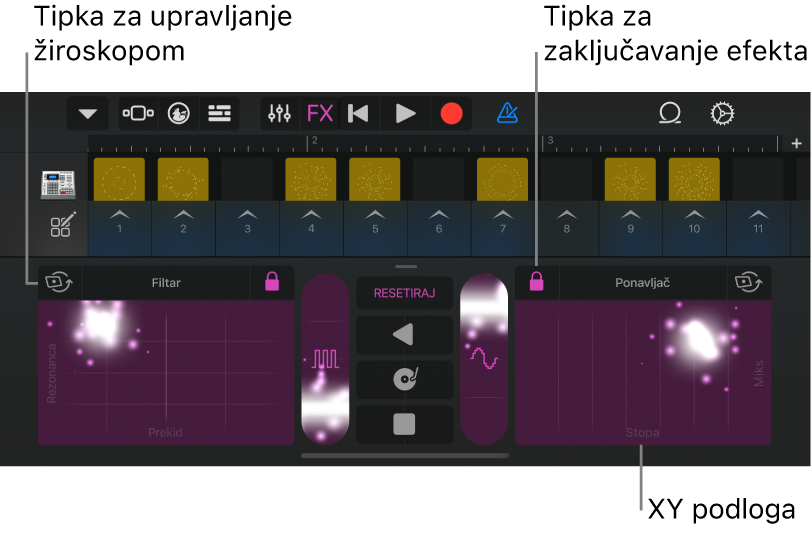Trigger column 7 of the loop grid
Image resolution: width=811 pixels, height=535 pixels.
(503, 228)
